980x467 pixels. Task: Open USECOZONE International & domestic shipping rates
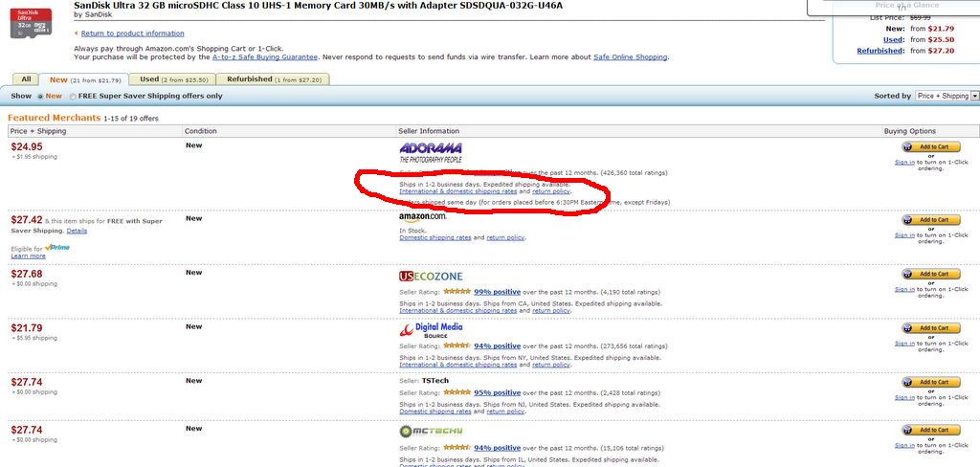pos(458,310)
